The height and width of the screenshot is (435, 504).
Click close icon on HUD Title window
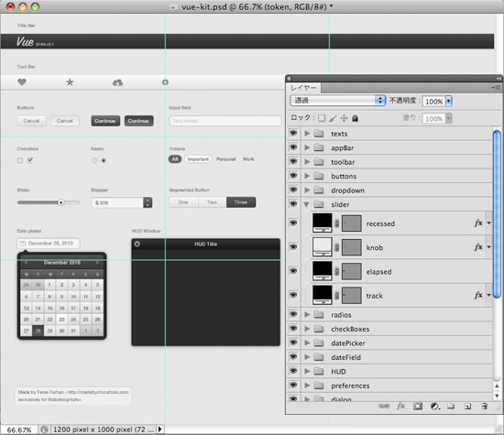click(x=137, y=244)
